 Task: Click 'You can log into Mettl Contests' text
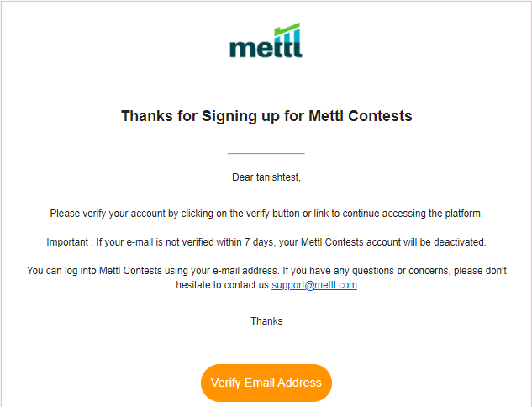(x=94, y=271)
